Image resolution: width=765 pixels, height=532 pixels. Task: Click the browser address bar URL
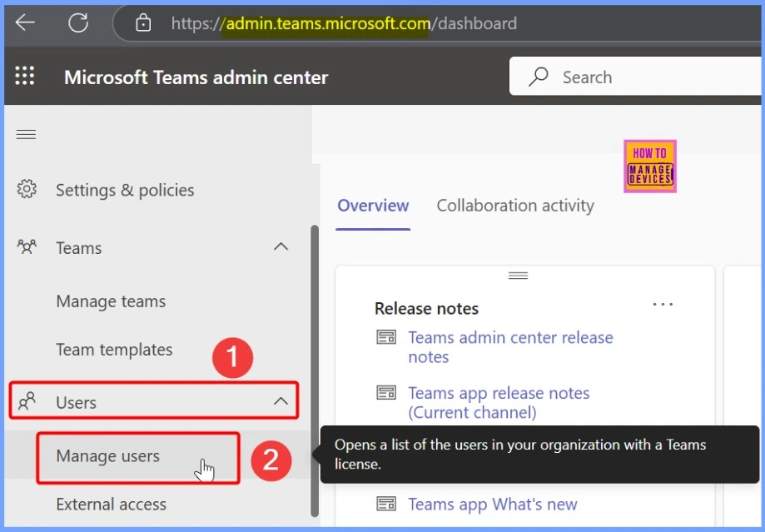pos(344,23)
